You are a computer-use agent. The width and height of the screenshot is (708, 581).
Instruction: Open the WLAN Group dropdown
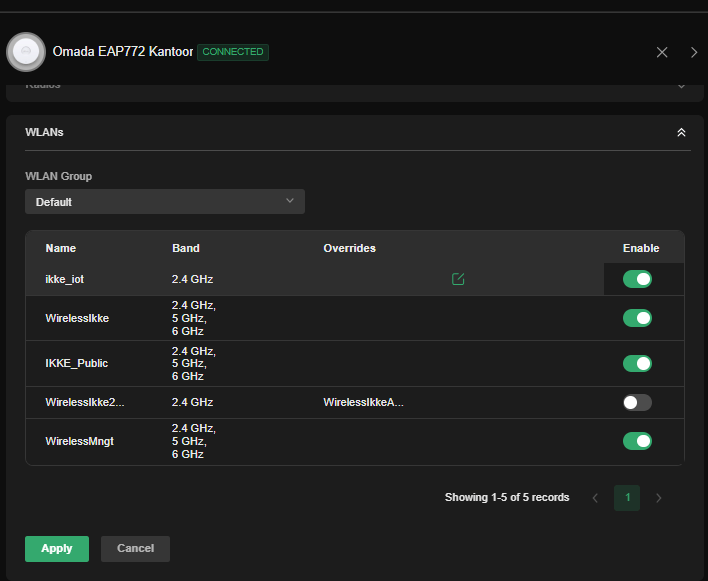click(x=165, y=202)
